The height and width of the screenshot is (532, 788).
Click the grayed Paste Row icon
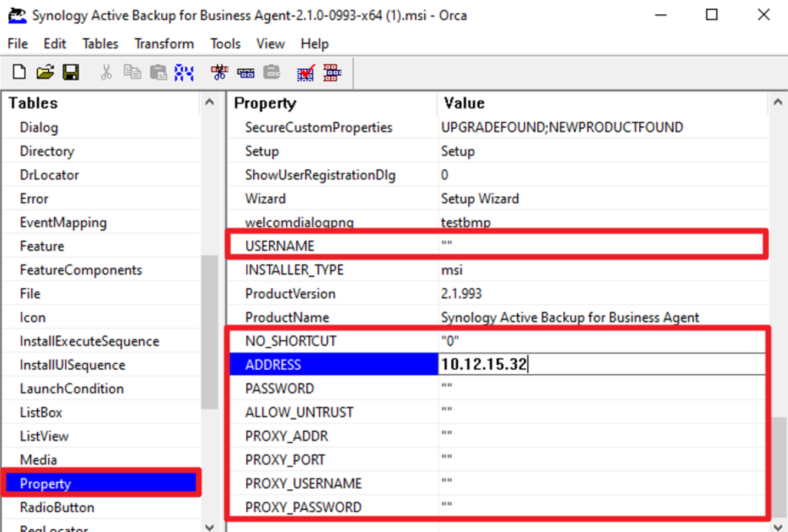click(x=272, y=72)
